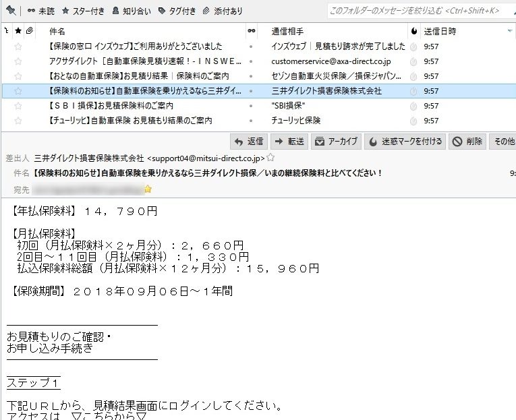Mark axa-direct message as junk
The image size is (516, 420).
pyautogui.click(x=413, y=62)
